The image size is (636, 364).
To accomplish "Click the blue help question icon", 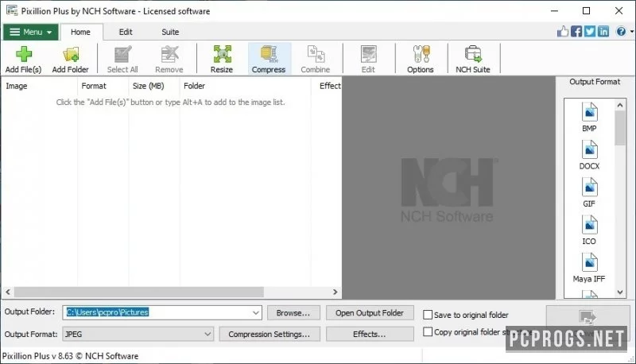I will click(621, 31).
